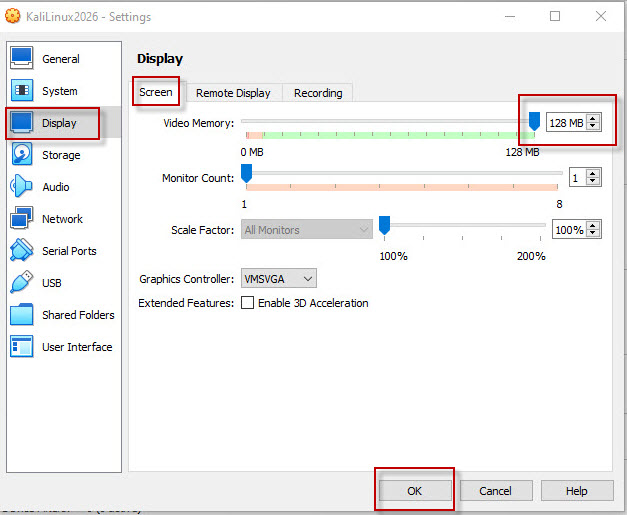Increase monitor count with up arrow
Viewport: 627px width, 515px height.
pos(593,173)
